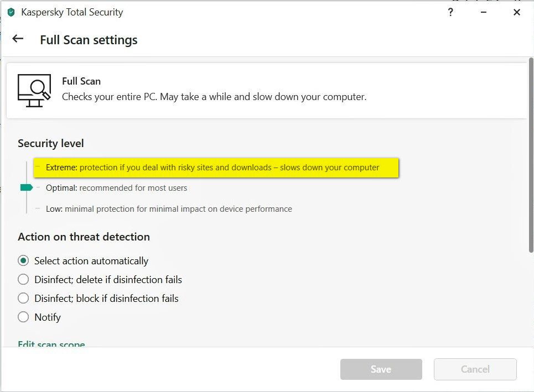This screenshot has width=534, height=392.
Task: Open help via the question mark icon
Action: coord(450,12)
